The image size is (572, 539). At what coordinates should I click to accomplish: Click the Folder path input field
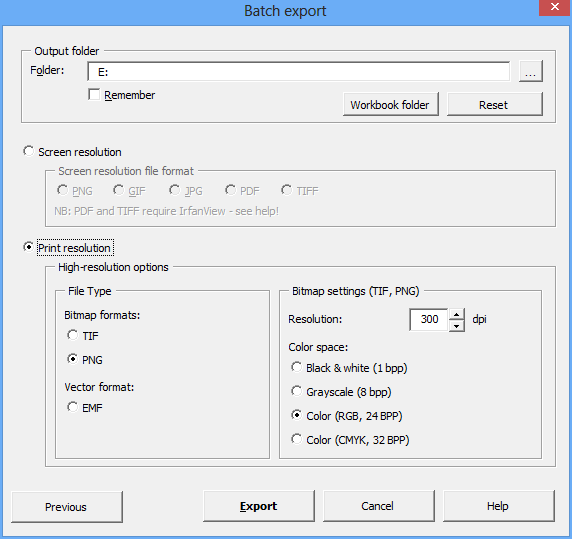click(x=299, y=71)
